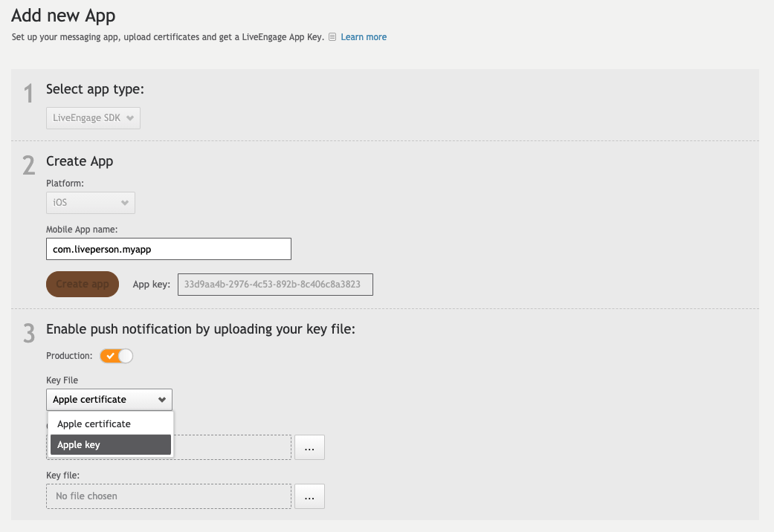Browse for the Key file
The image size is (774, 532).
click(x=309, y=496)
